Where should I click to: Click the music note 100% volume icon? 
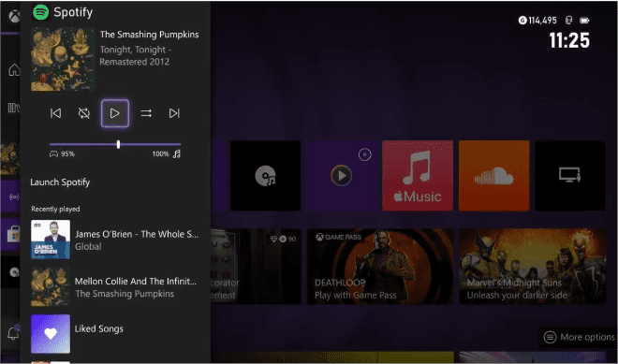click(177, 154)
